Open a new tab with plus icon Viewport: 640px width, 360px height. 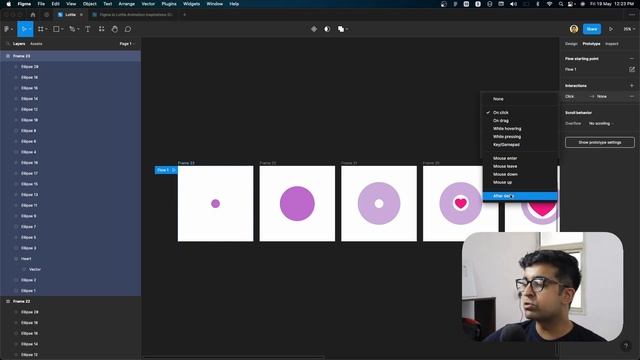(184, 15)
